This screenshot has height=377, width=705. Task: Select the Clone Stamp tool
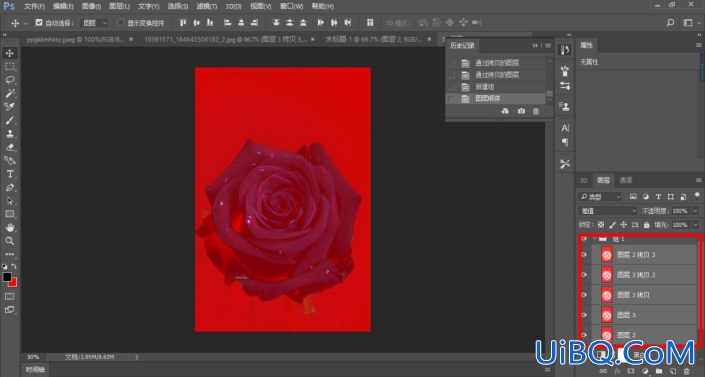pos(9,134)
